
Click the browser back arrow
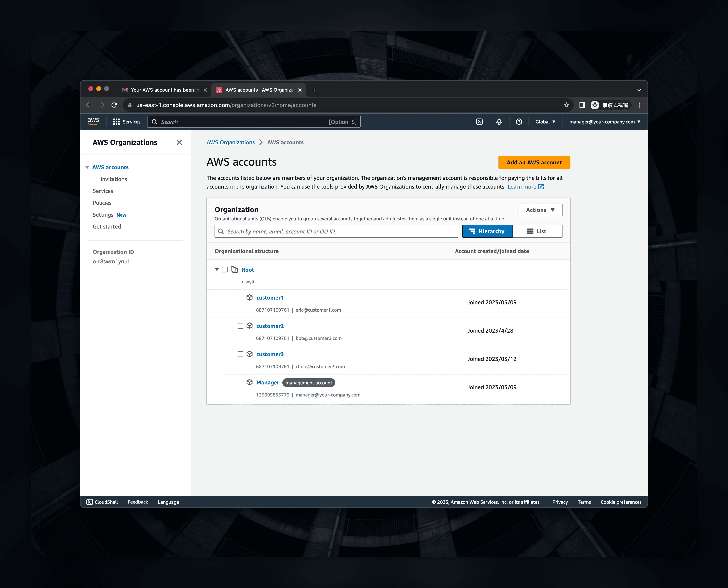coord(89,105)
